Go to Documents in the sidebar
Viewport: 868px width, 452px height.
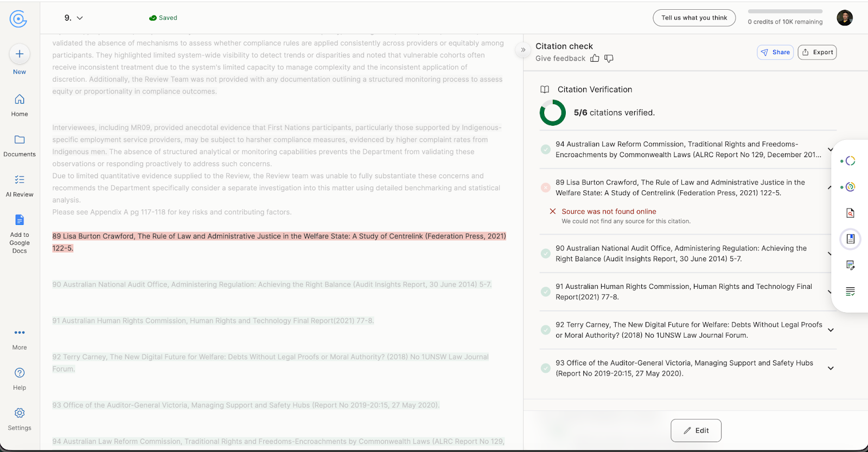[x=20, y=145]
